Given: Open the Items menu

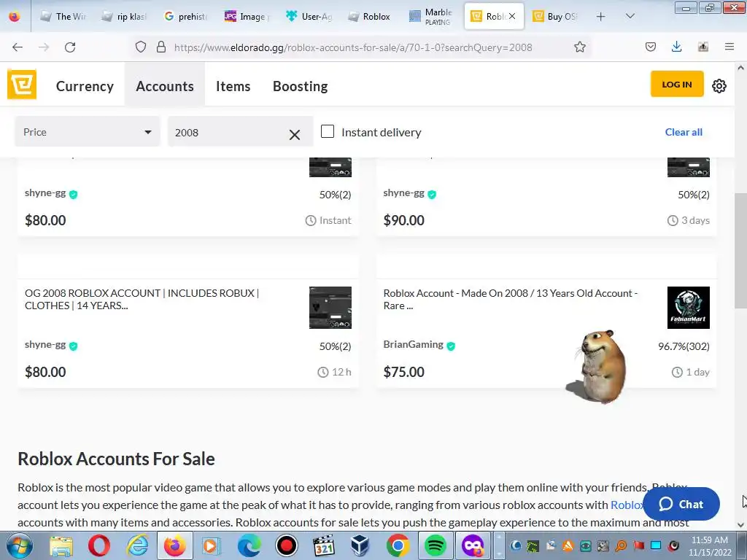Looking at the screenshot, I should point(233,86).
